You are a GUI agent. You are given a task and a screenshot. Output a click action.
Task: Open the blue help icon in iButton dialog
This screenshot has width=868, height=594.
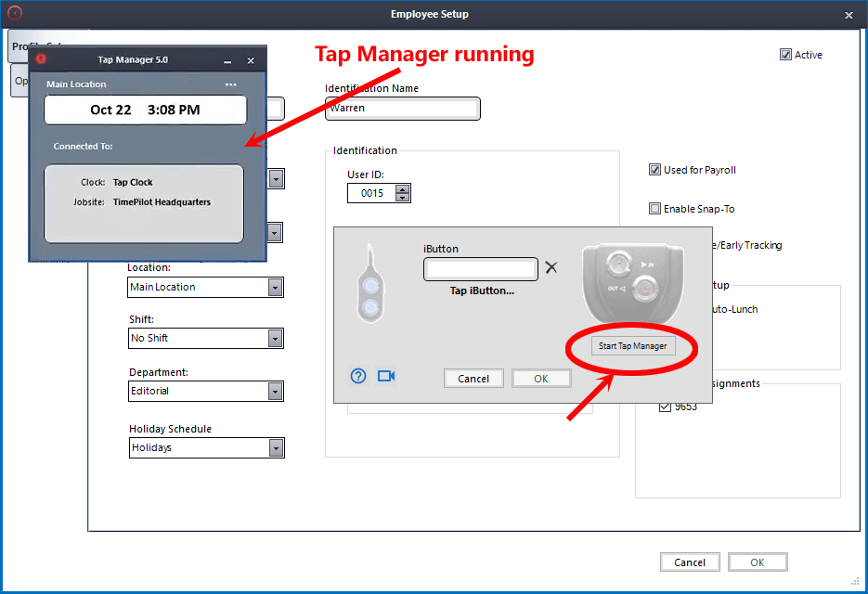(358, 376)
